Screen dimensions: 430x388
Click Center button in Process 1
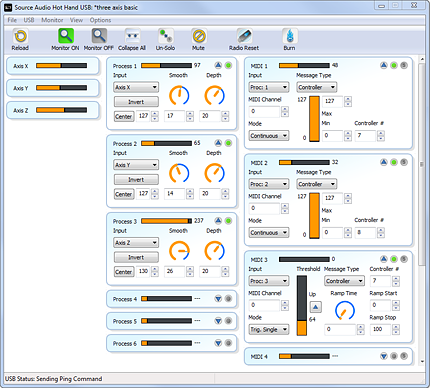124,116
